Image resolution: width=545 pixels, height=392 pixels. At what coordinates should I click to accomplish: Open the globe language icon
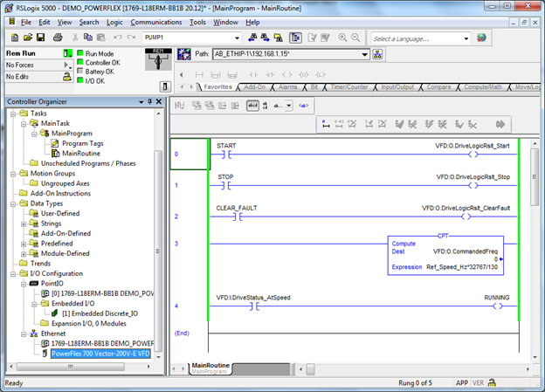click(x=481, y=38)
